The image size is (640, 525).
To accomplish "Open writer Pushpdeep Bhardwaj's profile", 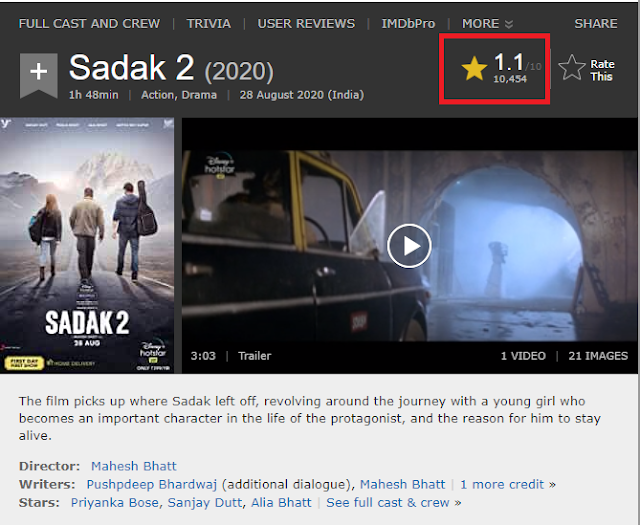I will pyautogui.click(x=151, y=485).
